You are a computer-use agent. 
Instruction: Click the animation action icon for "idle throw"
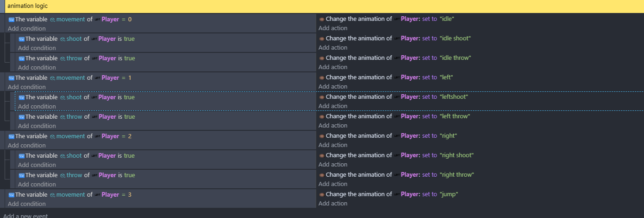(x=322, y=58)
